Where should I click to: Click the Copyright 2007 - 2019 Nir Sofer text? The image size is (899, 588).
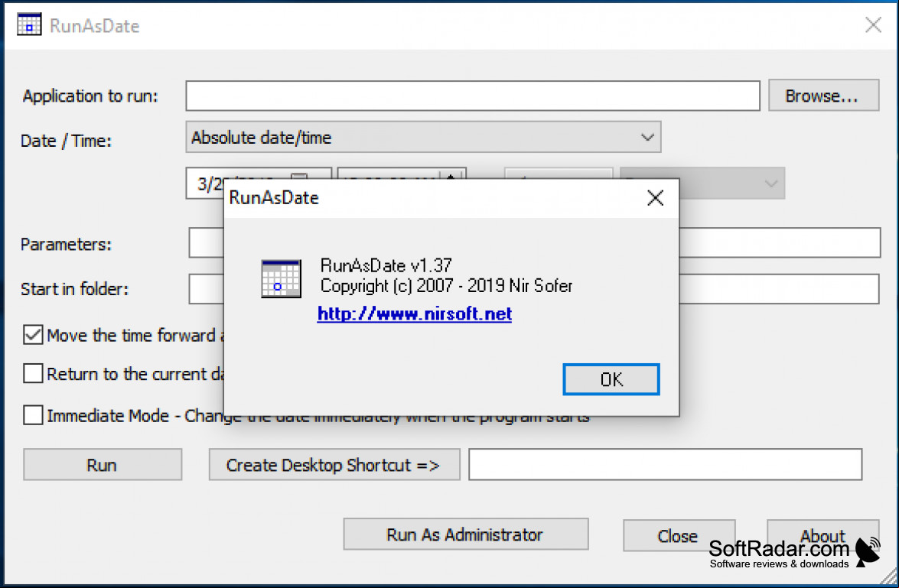pos(446,285)
